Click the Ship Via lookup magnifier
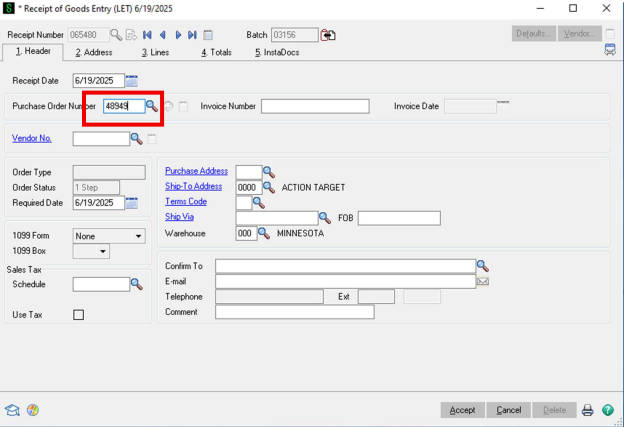624x427 pixels. (324, 218)
